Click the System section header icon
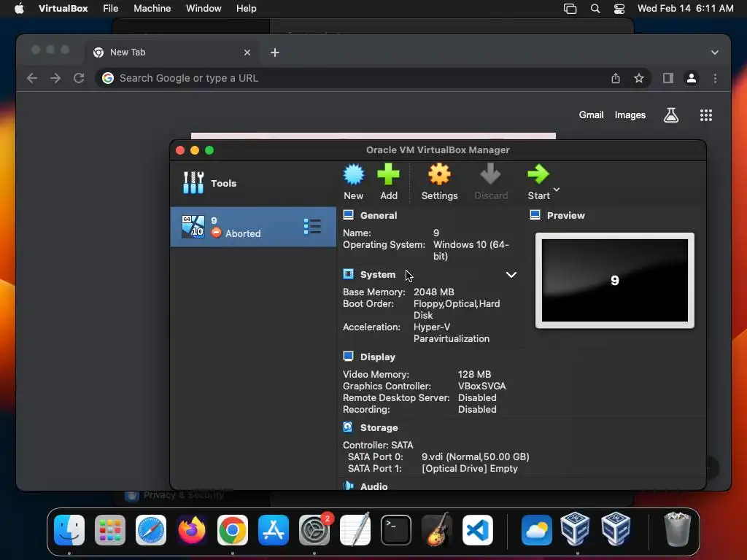Viewport: 747px width, 560px height. [348, 274]
